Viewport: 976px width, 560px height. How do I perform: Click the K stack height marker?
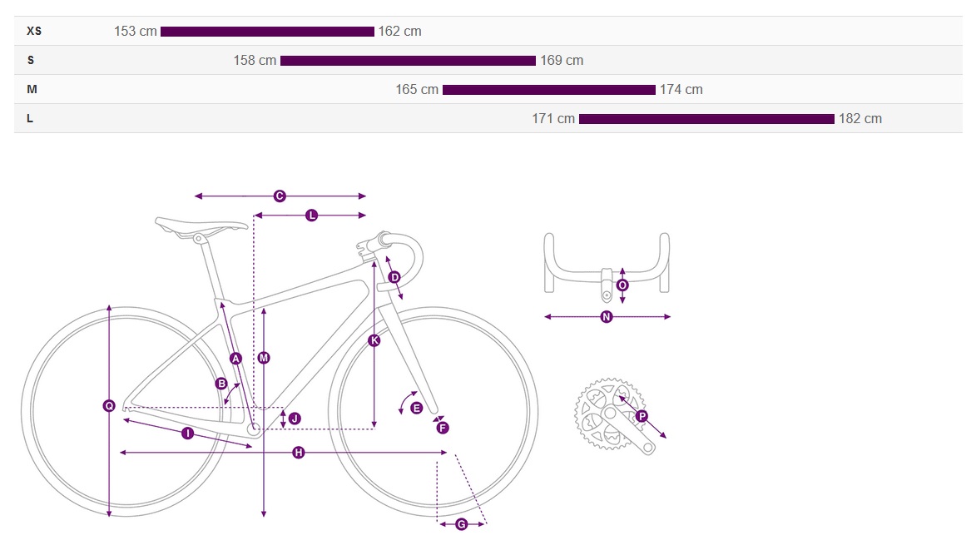[x=374, y=340]
